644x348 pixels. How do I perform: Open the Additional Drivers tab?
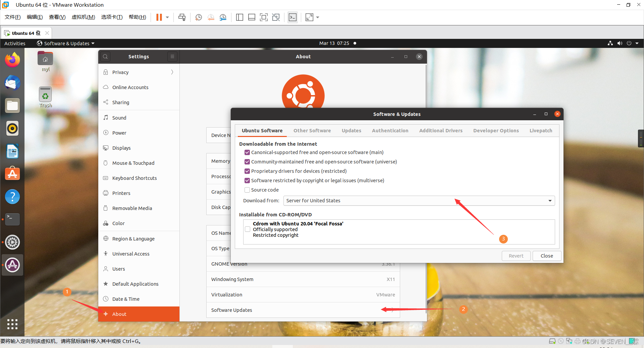click(x=441, y=131)
